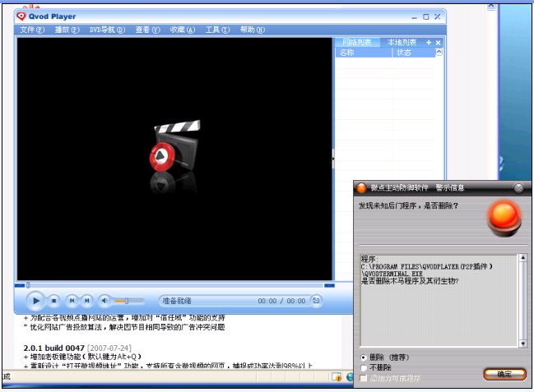Click the 2.0.1 build 0047 heading
The height and width of the screenshot is (392, 534).
pyautogui.click(x=53, y=348)
